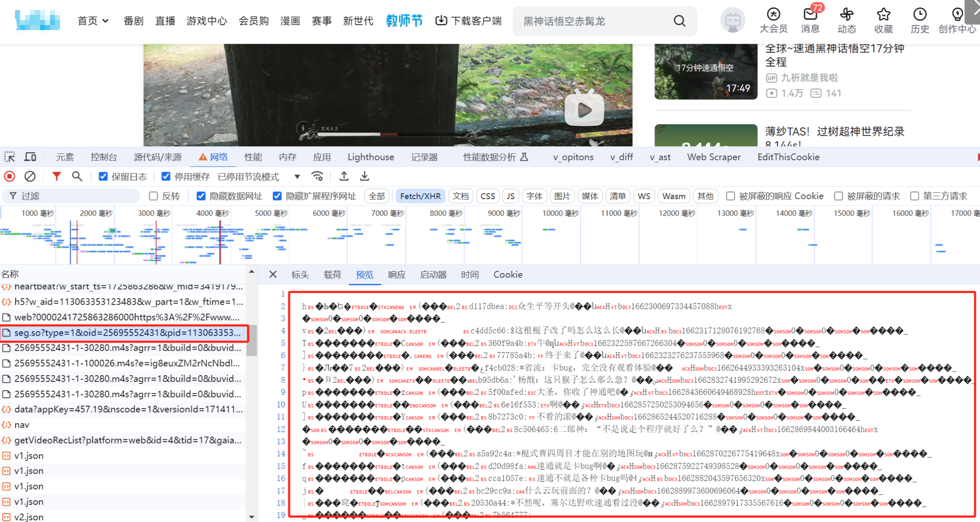Toggle device toolbar icon
The height and width of the screenshot is (522, 980).
click(x=30, y=157)
